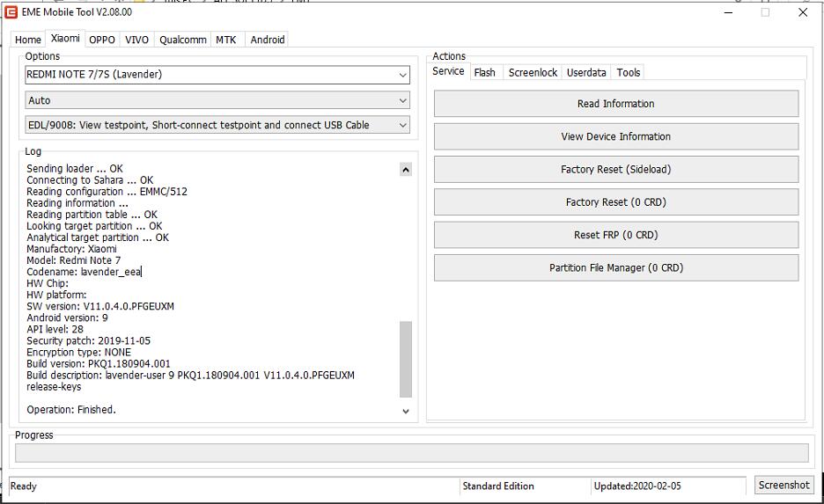Click the Read Information button

(616, 104)
